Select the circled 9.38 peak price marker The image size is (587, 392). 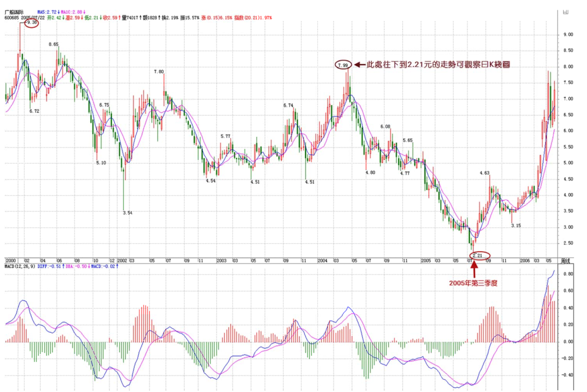pyautogui.click(x=31, y=23)
